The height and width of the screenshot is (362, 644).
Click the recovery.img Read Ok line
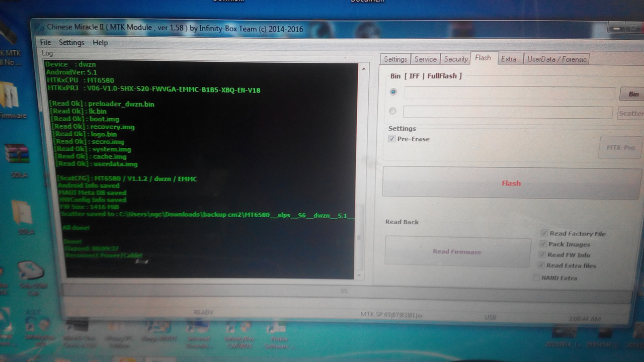(x=94, y=127)
